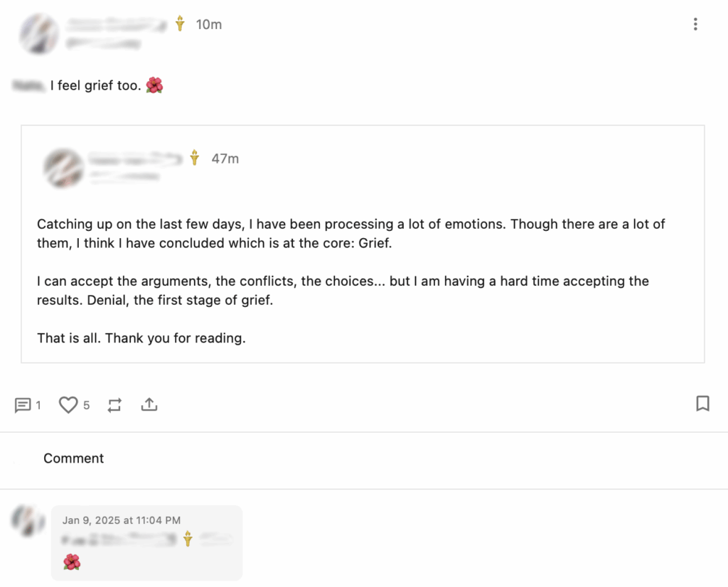The image size is (728, 587).
Task: Click the blurred mention before "I feel grief too"
Action: pyautogui.click(x=30, y=86)
